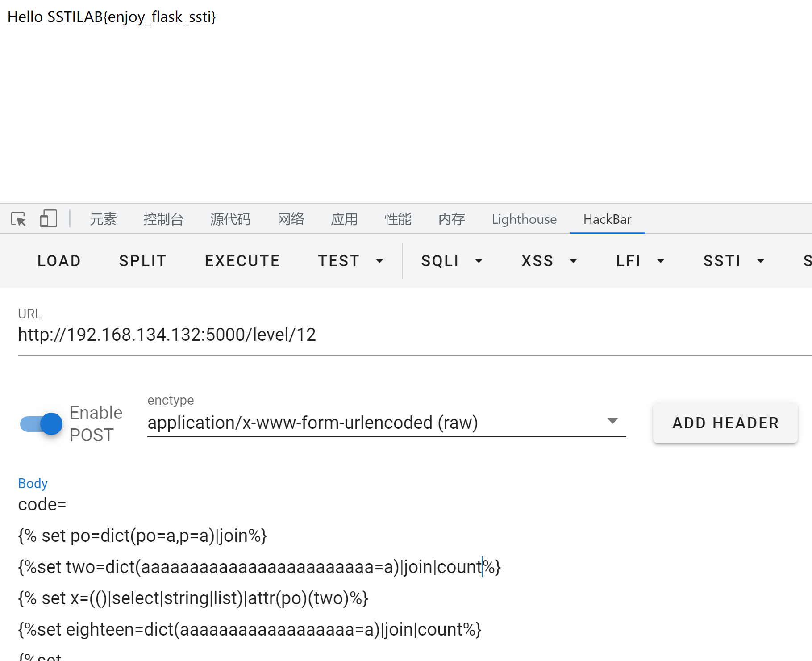
Task: Open the 应用 (Application) tab
Action: [344, 219]
